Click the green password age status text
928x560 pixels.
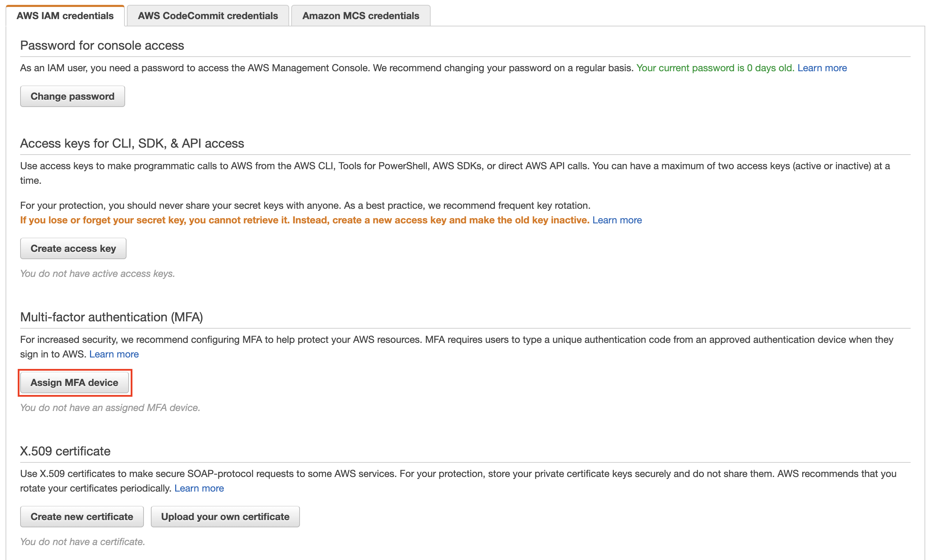coord(715,68)
